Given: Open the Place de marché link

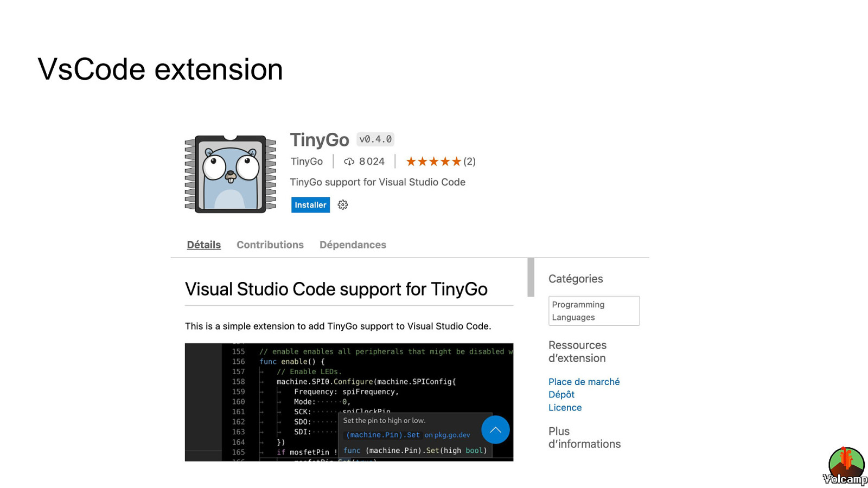Looking at the screenshot, I should coord(584,382).
